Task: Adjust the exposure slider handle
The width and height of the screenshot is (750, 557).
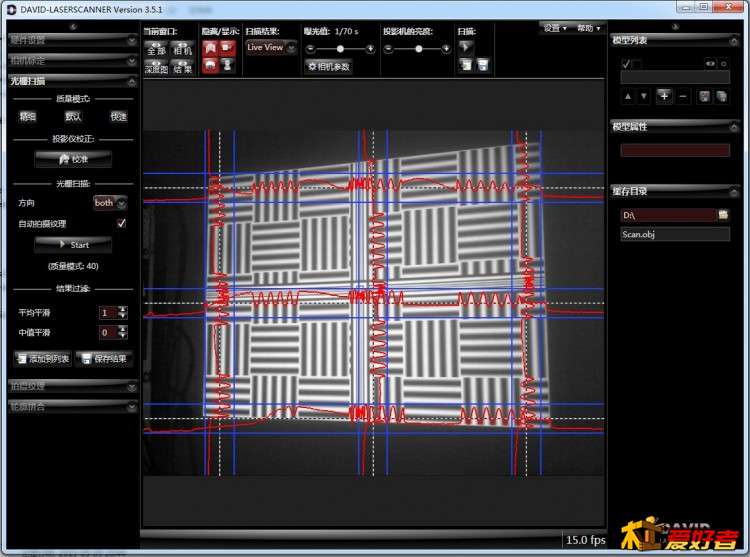Action: click(x=340, y=49)
